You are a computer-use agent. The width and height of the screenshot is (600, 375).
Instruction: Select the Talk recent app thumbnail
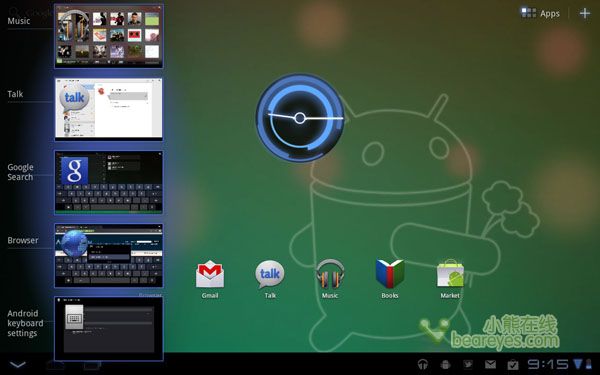109,109
